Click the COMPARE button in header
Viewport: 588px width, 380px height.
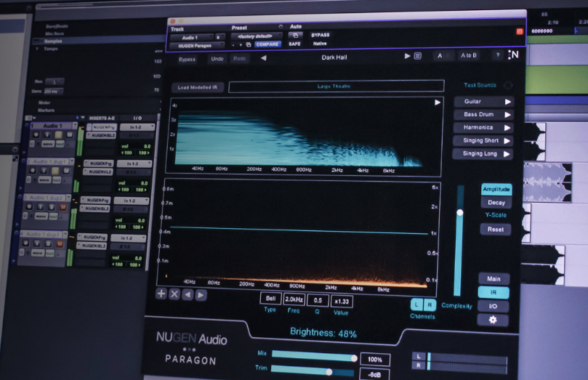[x=267, y=44]
